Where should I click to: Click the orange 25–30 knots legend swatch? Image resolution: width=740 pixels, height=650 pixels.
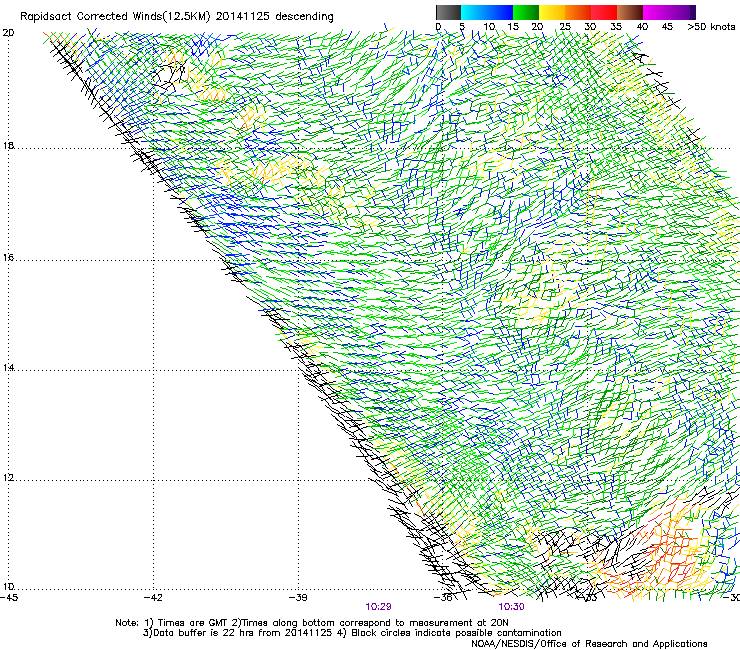[x=578, y=12]
